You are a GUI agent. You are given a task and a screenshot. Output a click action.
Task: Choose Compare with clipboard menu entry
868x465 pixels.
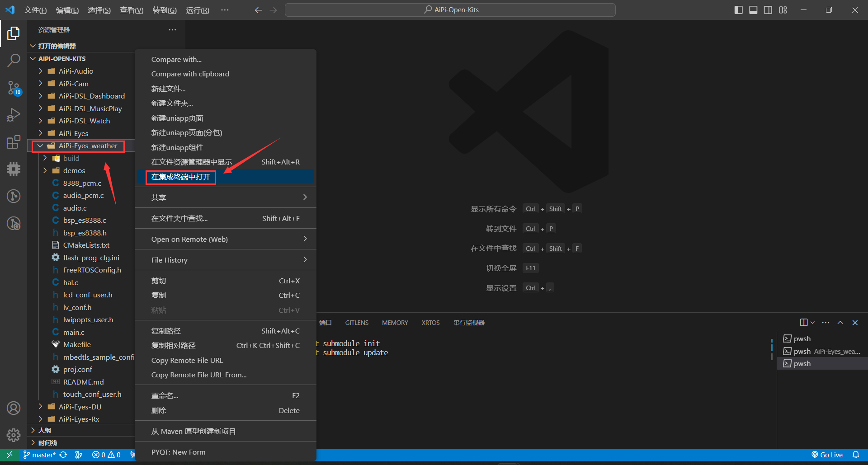click(x=226, y=74)
